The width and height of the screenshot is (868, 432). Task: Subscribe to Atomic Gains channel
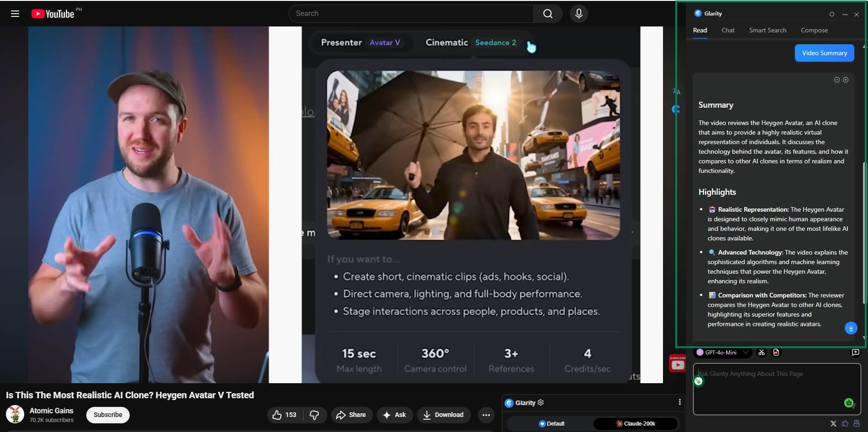click(108, 415)
